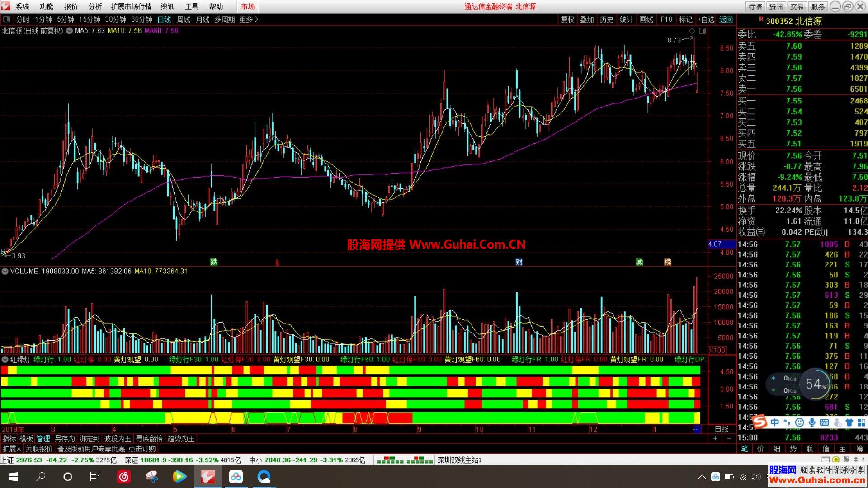
Task: Click the 跌 event marker on the chart
Action: point(214,262)
